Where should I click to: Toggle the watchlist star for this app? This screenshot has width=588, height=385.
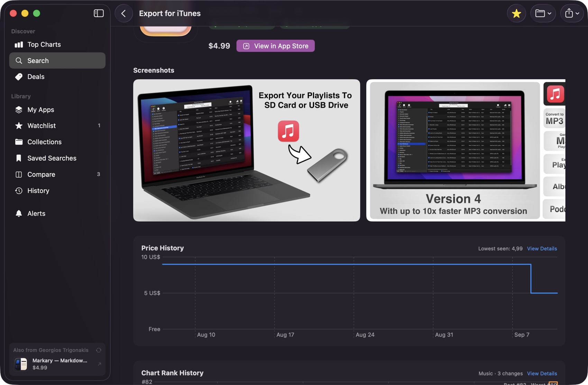(516, 13)
